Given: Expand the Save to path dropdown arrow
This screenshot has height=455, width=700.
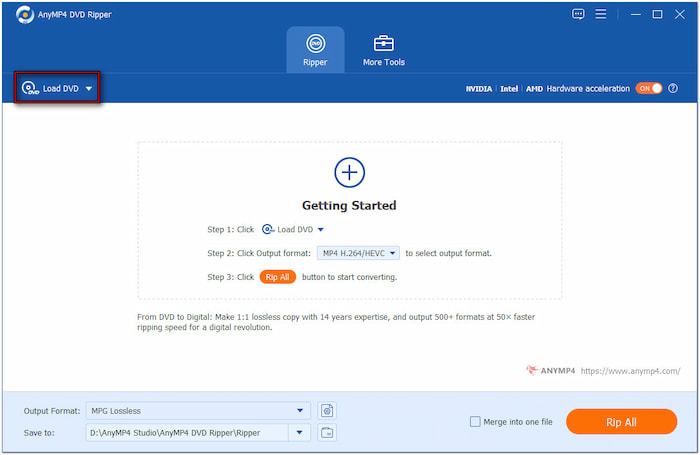Looking at the screenshot, I should pyautogui.click(x=300, y=432).
